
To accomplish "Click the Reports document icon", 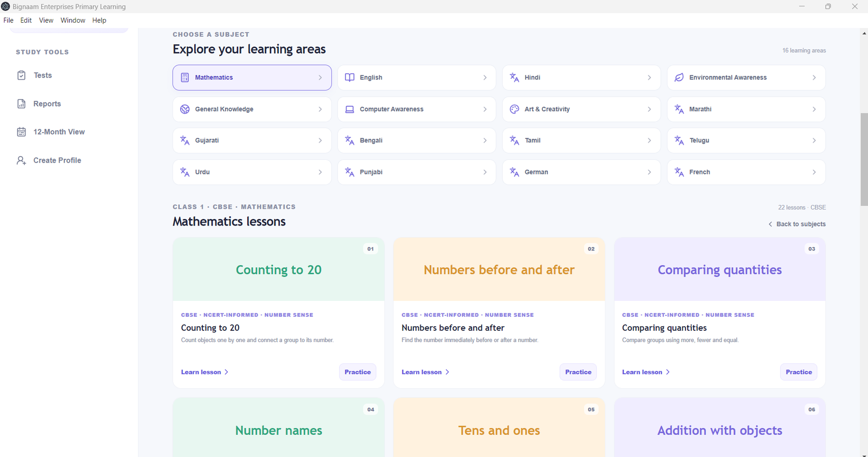I will 21,104.
